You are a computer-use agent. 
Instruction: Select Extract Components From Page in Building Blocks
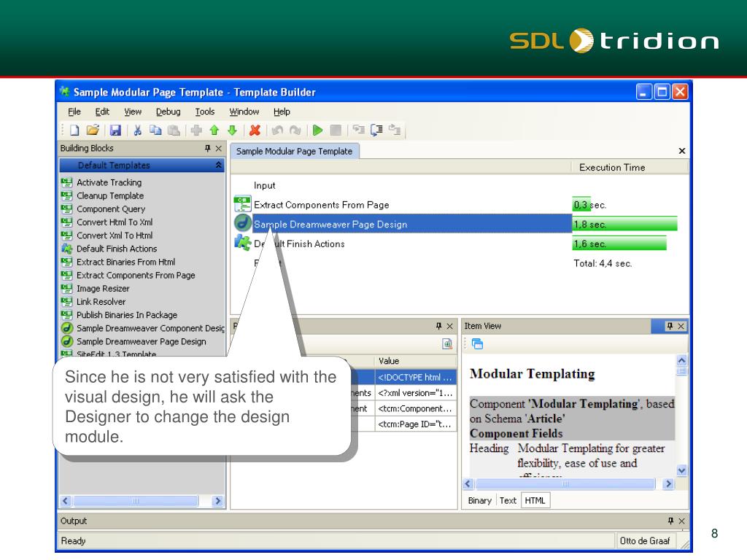136,275
